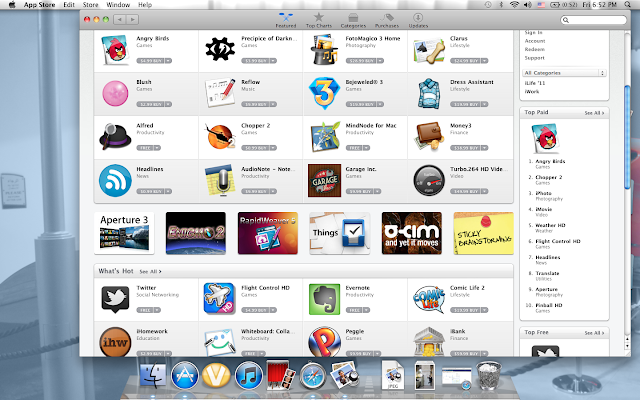This screenshot has width=640, height=400.
Task: Click See All next to Top Free
Action: [594, 333]
